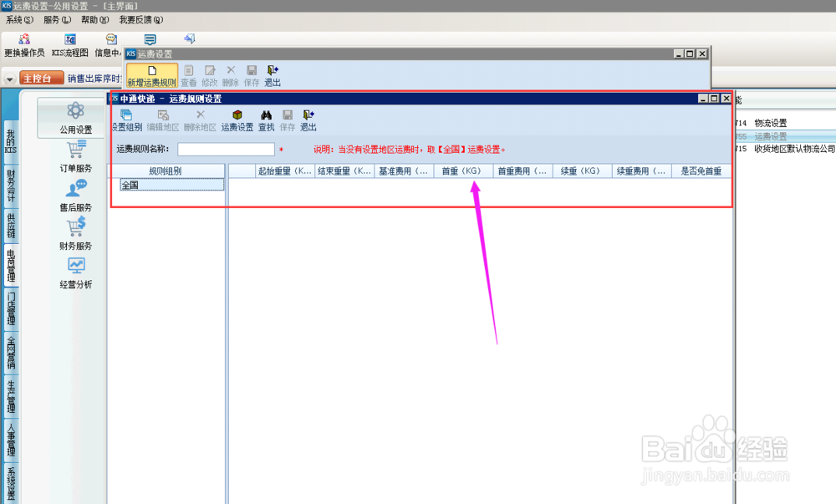Select 电商管理 vertical tab
Viewport: 836px width, 504px height.
click(11, 265)
